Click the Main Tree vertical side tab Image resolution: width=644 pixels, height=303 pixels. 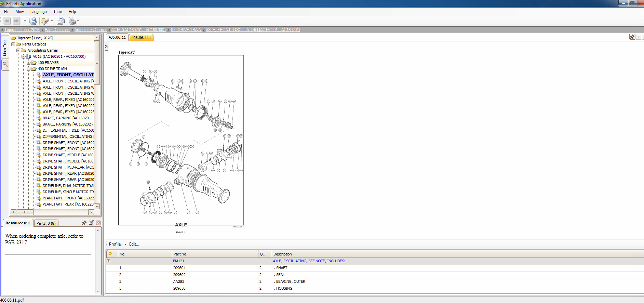pos(5,48)
